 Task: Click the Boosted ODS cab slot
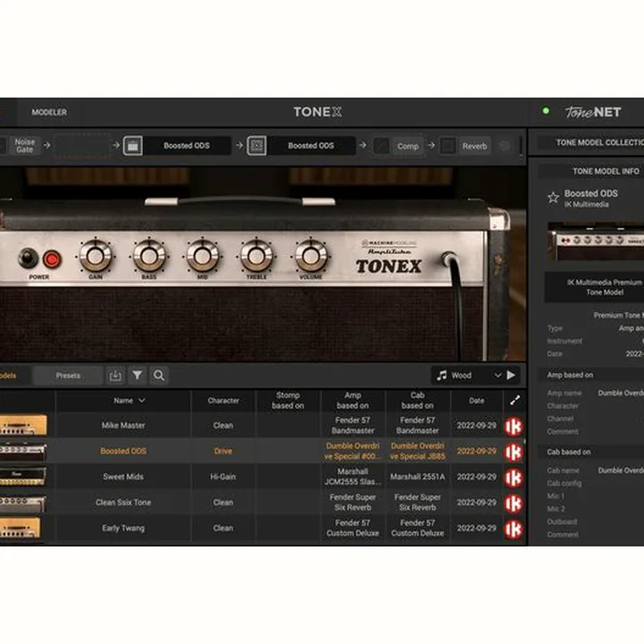click(311, 146)
